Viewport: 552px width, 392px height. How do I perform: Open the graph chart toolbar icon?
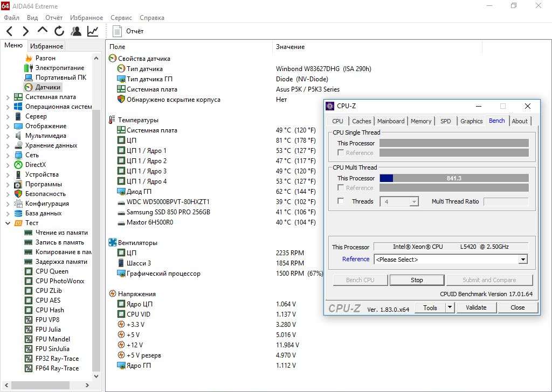(93, 31)
